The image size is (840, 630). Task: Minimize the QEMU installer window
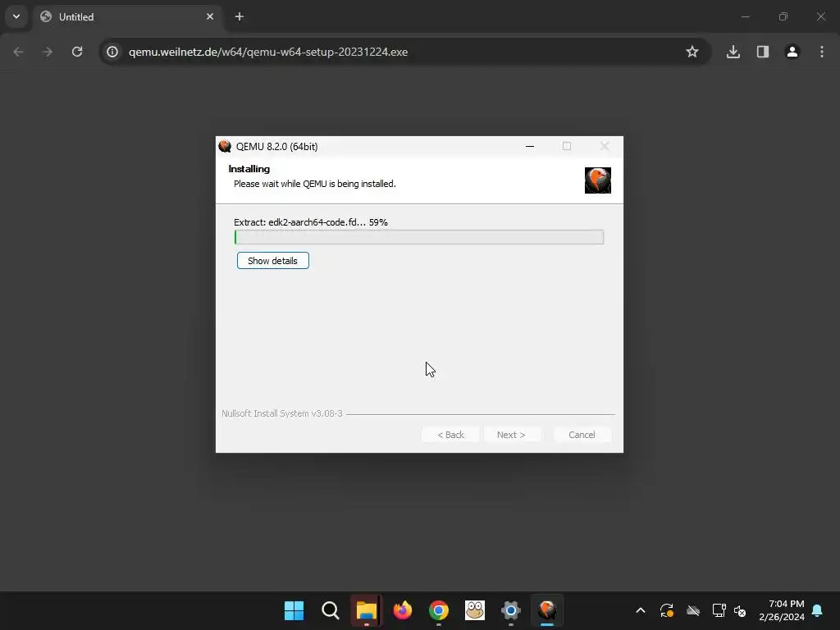pyautogui.click(x=530, y=146)
